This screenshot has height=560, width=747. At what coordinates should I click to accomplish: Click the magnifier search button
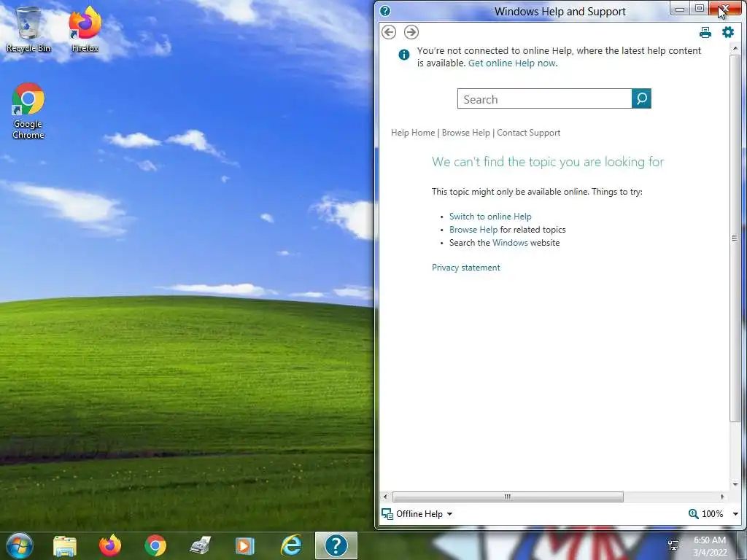[x=641, y=98]
